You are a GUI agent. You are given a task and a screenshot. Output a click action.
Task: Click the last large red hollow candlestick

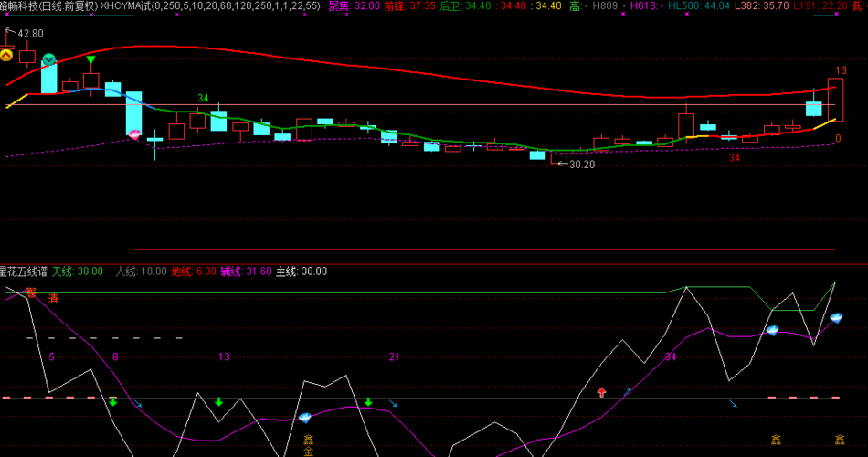pos(835,100)
